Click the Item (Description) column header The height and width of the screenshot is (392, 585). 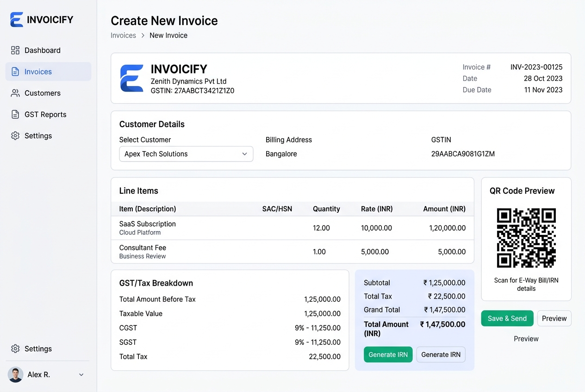(x=148, y=209)
